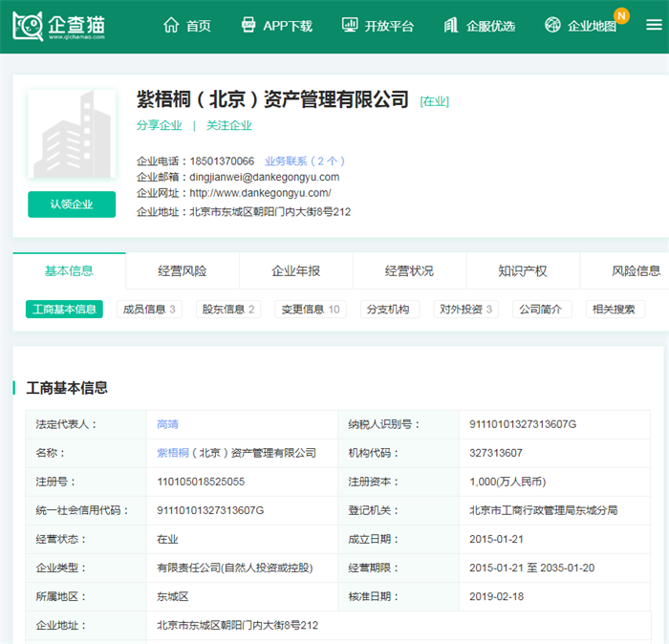Click 统一社会信用代码 label
The image size is (669, 644).
pos(82,510)
